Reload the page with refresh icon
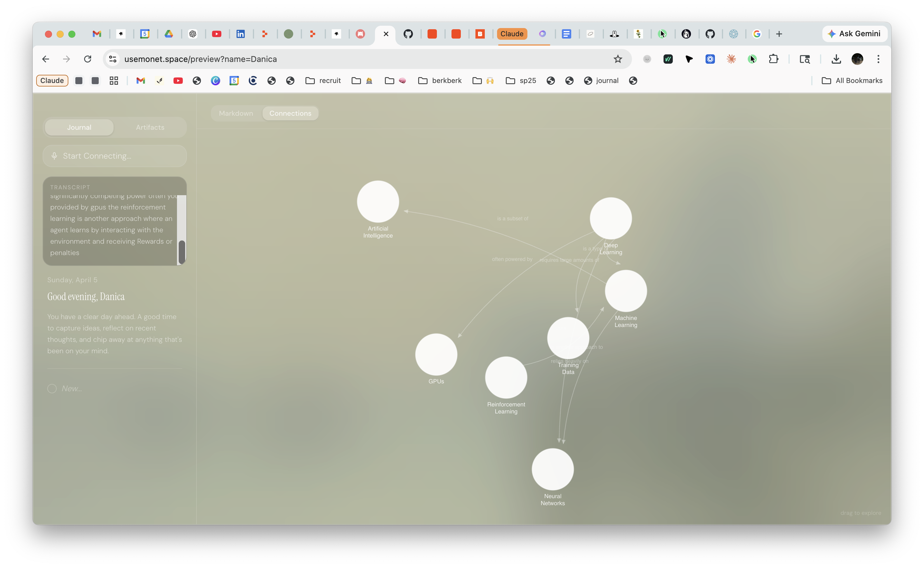This screenshot has height=568, width=924. pos(88,59)
